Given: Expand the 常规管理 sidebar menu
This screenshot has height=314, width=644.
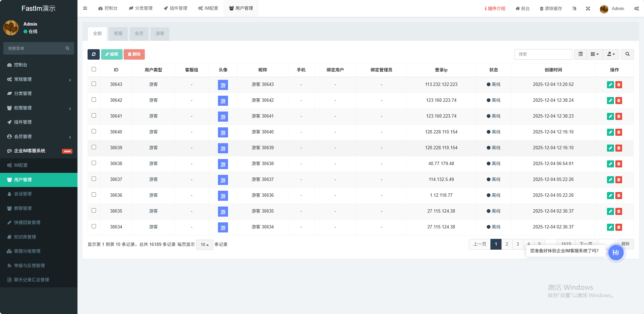Looking at the screenshot, I should click(x=39, y=79).
